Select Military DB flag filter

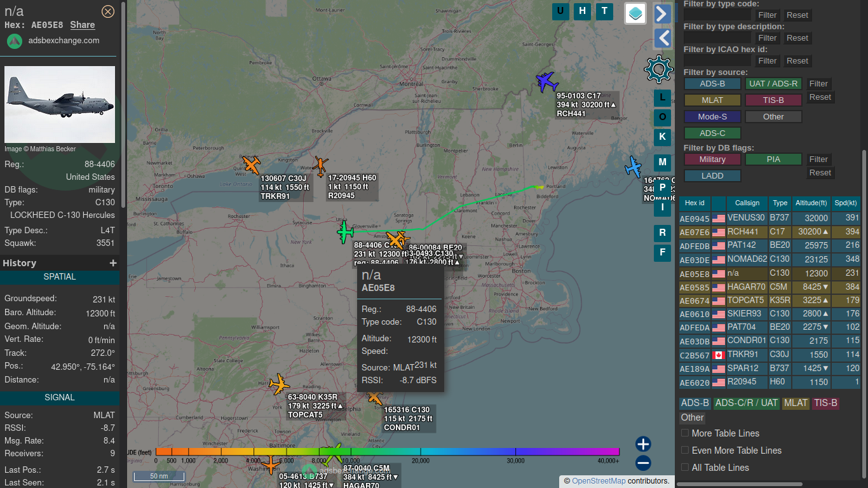[x=712, y=159]
